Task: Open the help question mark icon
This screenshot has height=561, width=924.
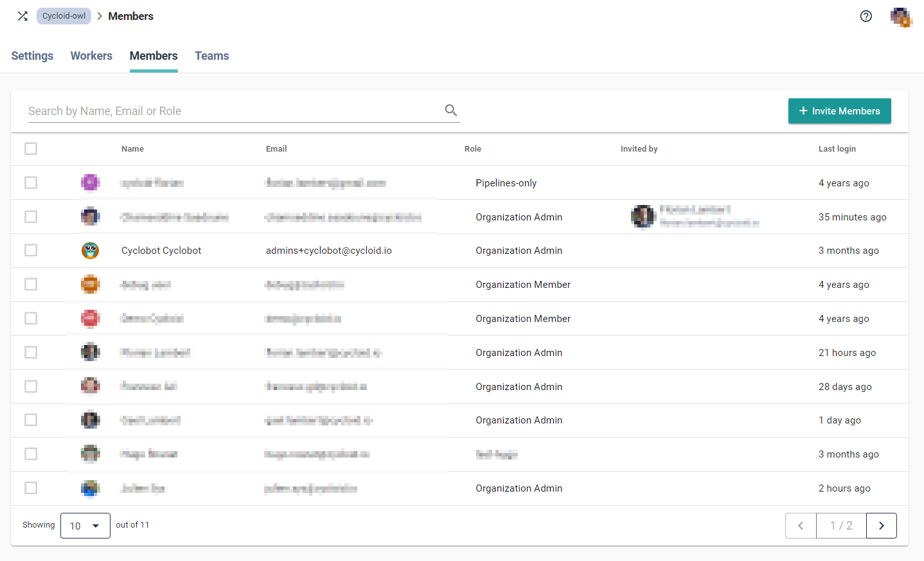Action: tap(866, 16)
